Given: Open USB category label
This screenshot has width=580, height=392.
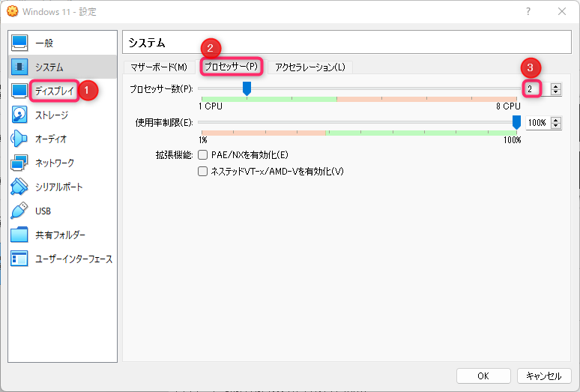Looking at the screenshot, I should (43, 211).
